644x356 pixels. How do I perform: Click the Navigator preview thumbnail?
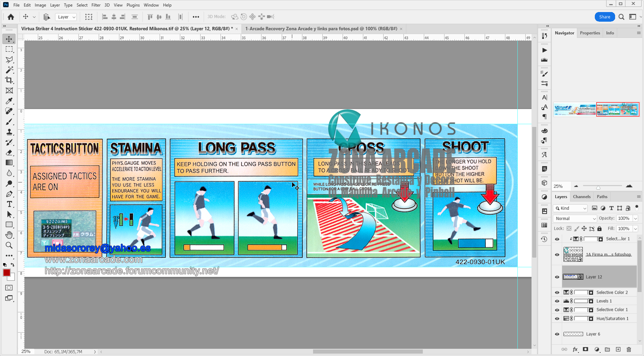tap(596, 110)
